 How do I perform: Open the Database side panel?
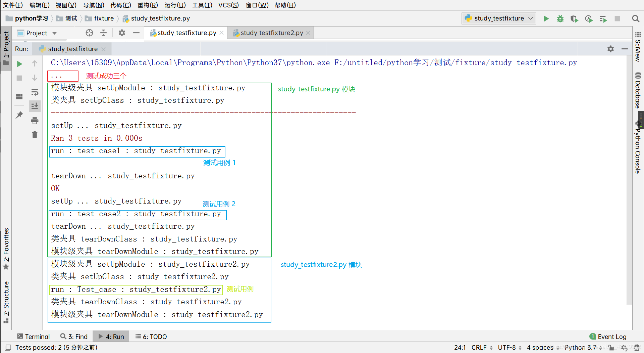click(x=638, y=90)
